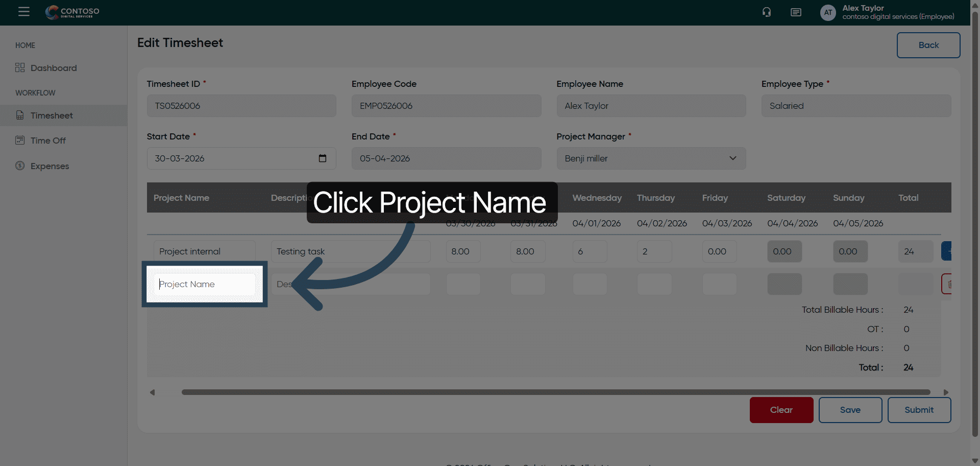Click the red Clear button
The image size is (980, 466).
click(781, 410)
